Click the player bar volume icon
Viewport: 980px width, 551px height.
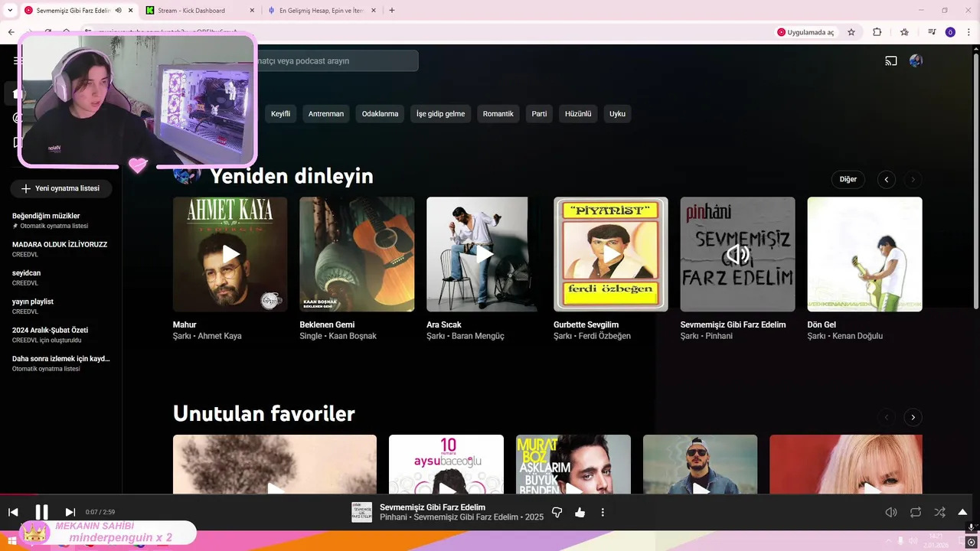pyautogui.click(x=891, y=512)
